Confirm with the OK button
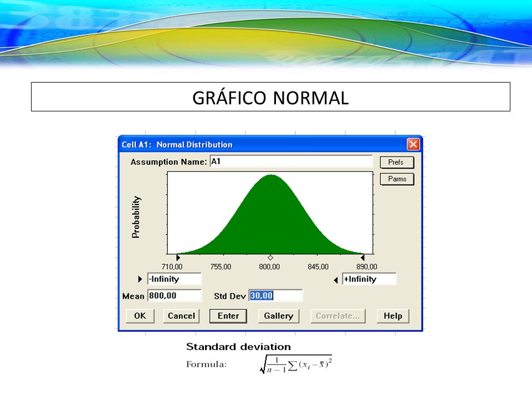This screenshot has height=399, width=532. point(140,316)
